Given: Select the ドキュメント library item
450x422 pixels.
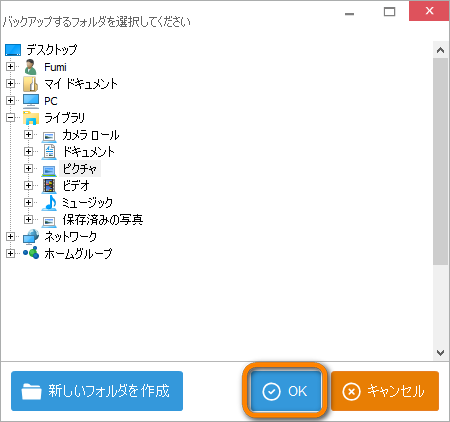Looking at the screenshot, I should point(88,152).
